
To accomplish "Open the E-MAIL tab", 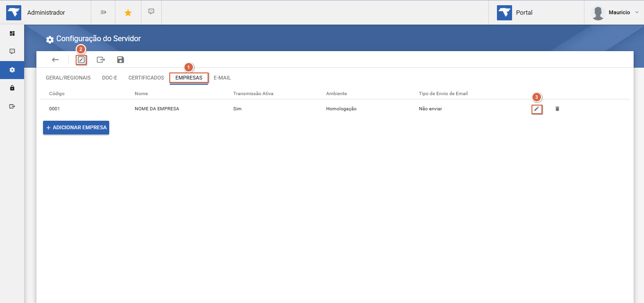I will pos(222,78).
